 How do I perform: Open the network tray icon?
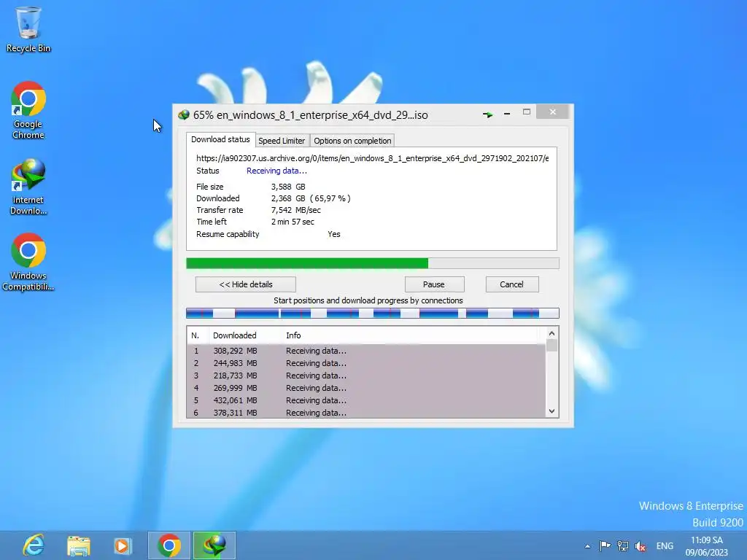(x=623, y=545)
